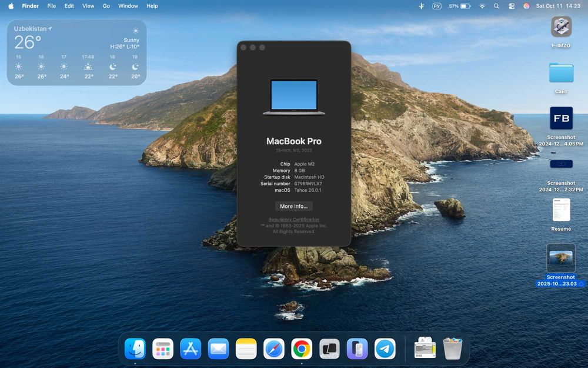Open the Regulatory Certification link

(x=293, y=220)
